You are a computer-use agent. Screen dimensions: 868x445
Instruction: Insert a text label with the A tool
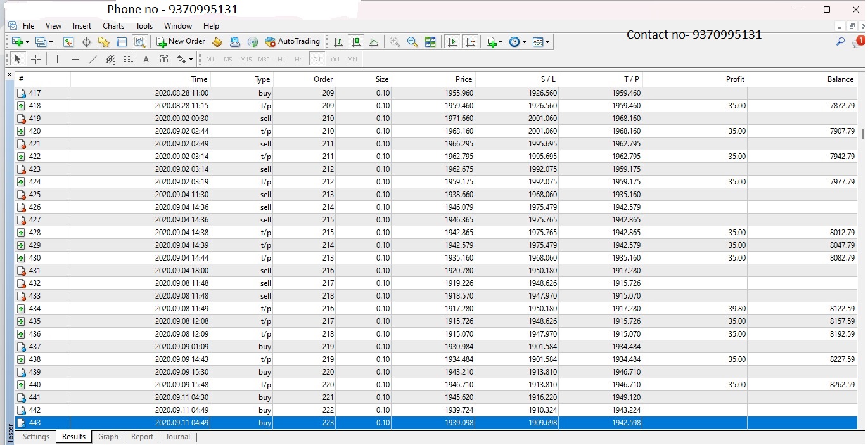(146, 60)
